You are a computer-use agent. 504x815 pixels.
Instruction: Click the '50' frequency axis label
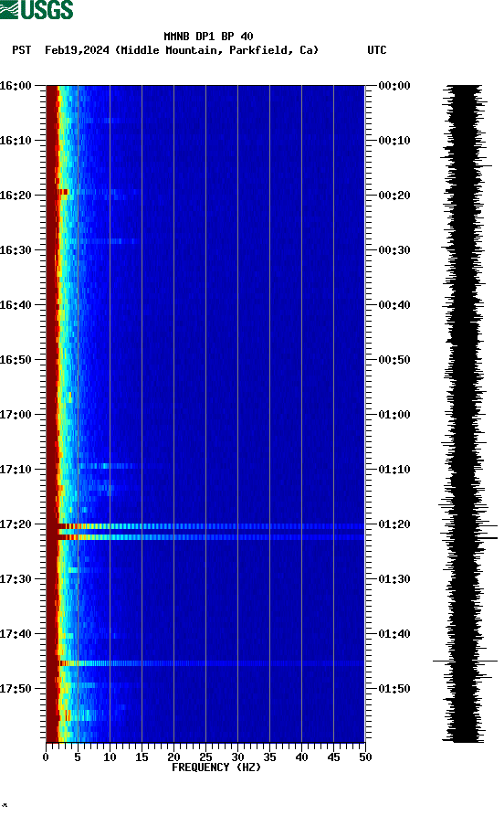(365, 757)
